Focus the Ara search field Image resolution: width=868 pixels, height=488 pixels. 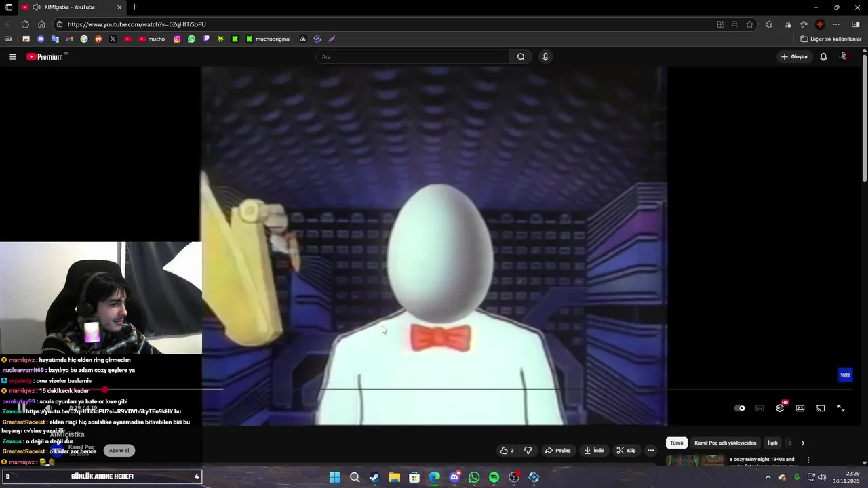(x=412, y=57)
